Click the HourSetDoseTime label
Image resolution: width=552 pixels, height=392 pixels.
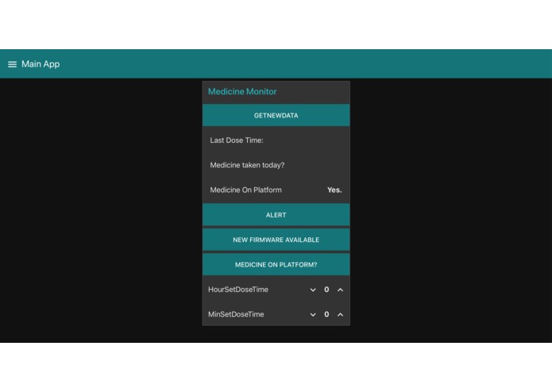click(238, 290)
